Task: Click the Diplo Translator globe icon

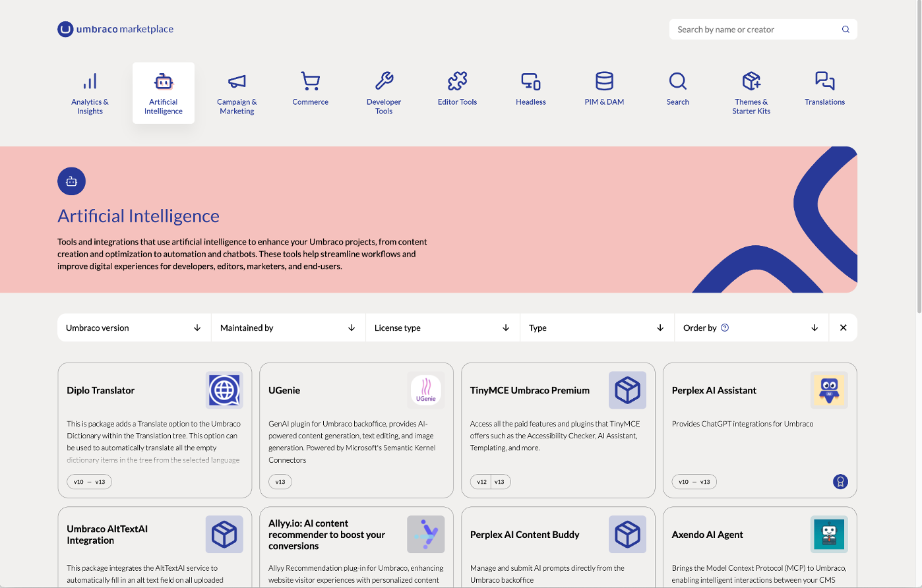Action: 224,390
